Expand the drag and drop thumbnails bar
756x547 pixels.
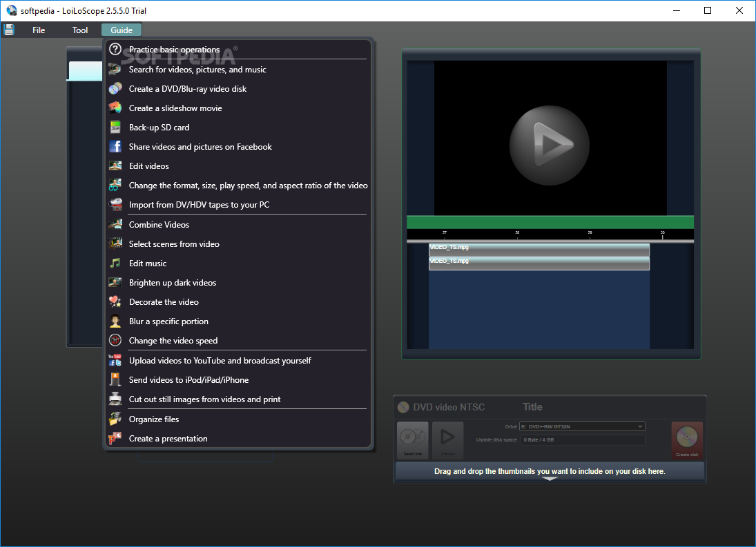(550, 473)
